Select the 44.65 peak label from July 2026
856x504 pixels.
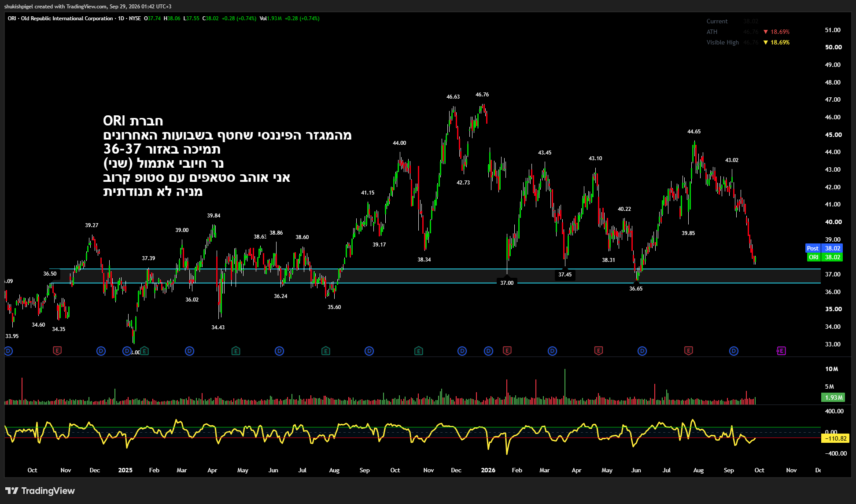pyautogui.click(x=694, y=132)
